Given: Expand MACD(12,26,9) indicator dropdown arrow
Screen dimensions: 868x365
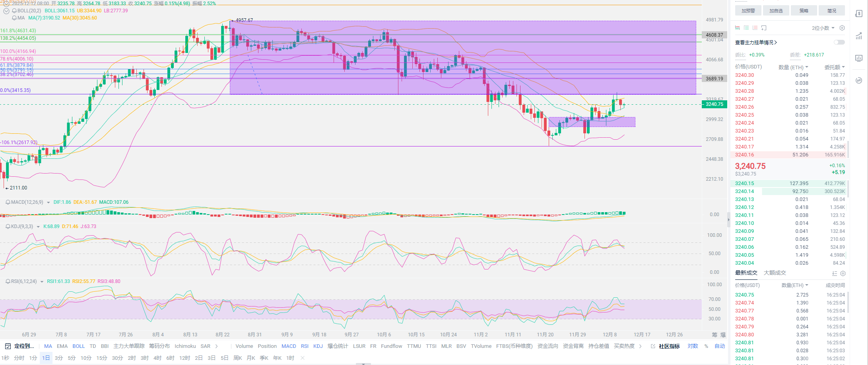Looking at the screenshot, I should tap(49, 203).
